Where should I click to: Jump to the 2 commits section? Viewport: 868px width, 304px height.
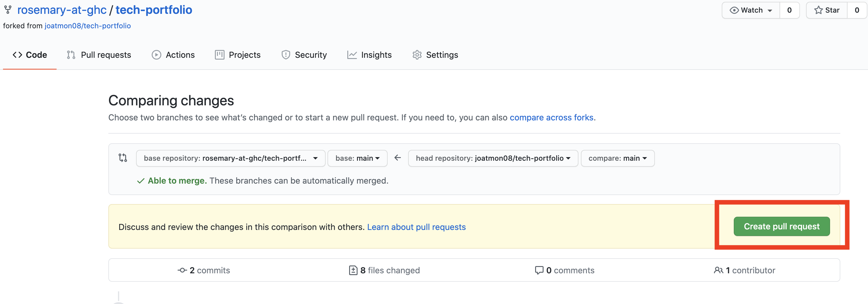pyautogui.click(x=204, y=270)
